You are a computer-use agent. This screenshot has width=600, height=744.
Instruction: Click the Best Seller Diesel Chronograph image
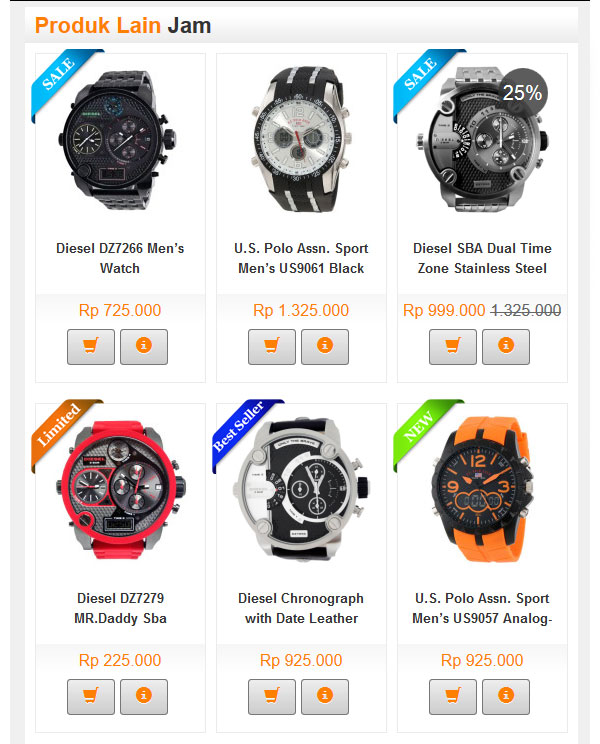pos(301,489)
